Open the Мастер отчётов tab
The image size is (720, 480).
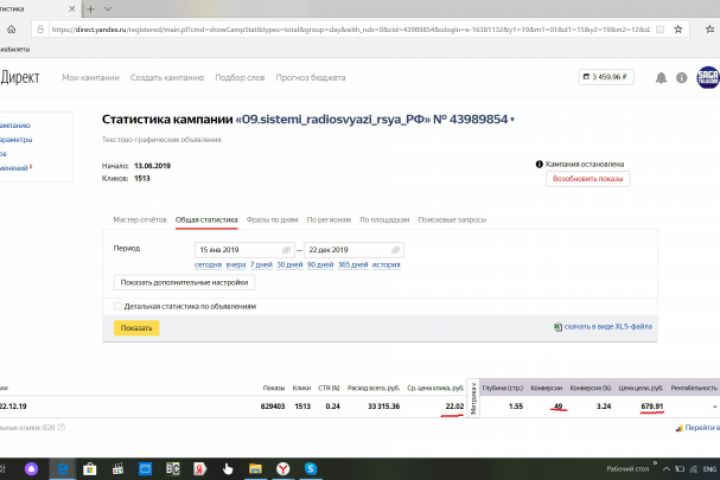140,220
